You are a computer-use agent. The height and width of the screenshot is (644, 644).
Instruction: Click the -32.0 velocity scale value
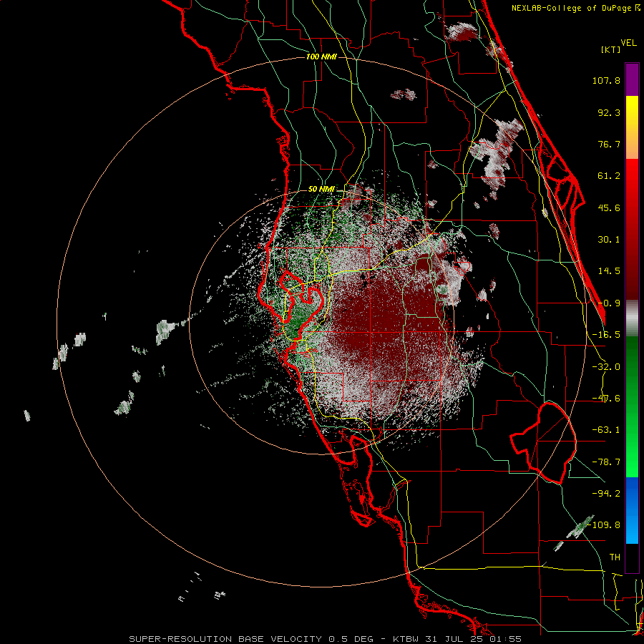click(606, 367)
